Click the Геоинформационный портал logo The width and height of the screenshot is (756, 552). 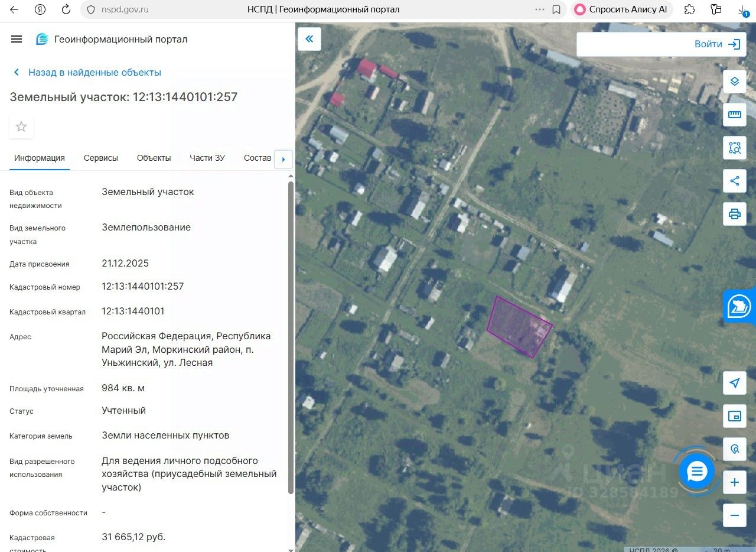tap(112, 40)
